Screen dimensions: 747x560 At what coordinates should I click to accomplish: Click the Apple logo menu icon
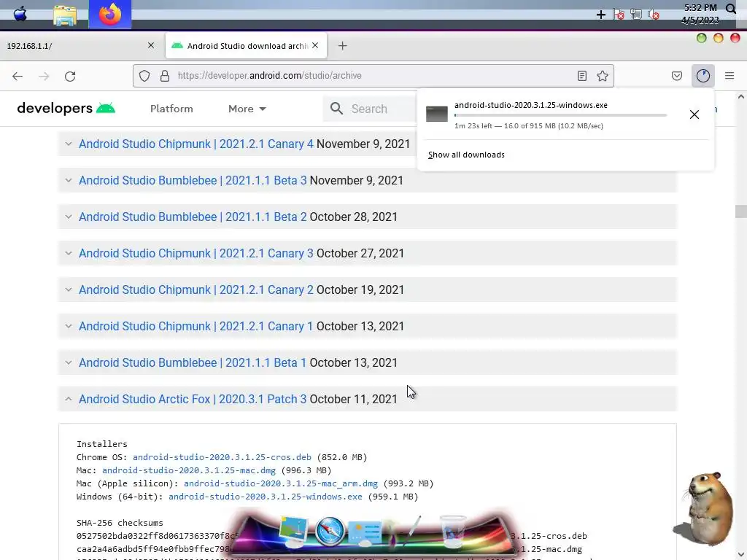20,15
